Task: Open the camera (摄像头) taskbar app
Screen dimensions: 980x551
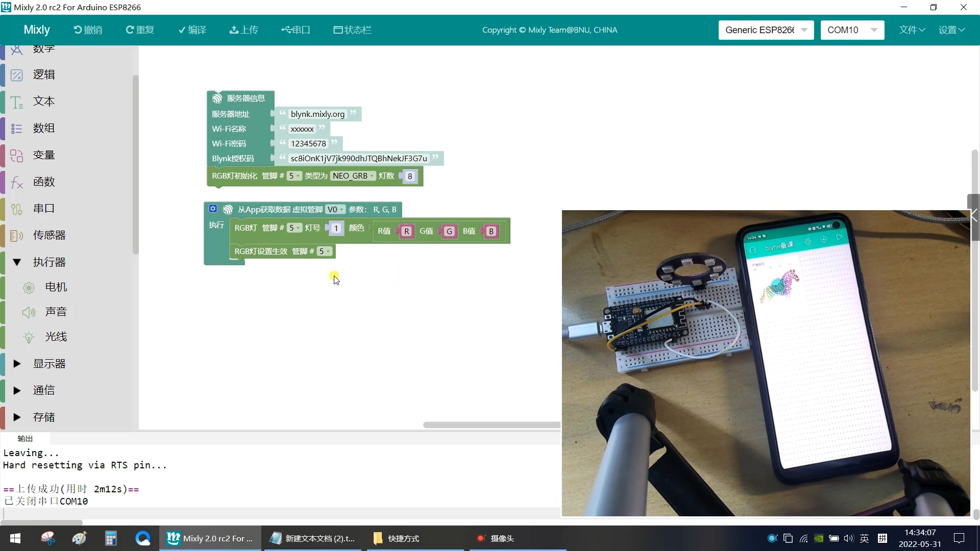Action: click(495, 538)
